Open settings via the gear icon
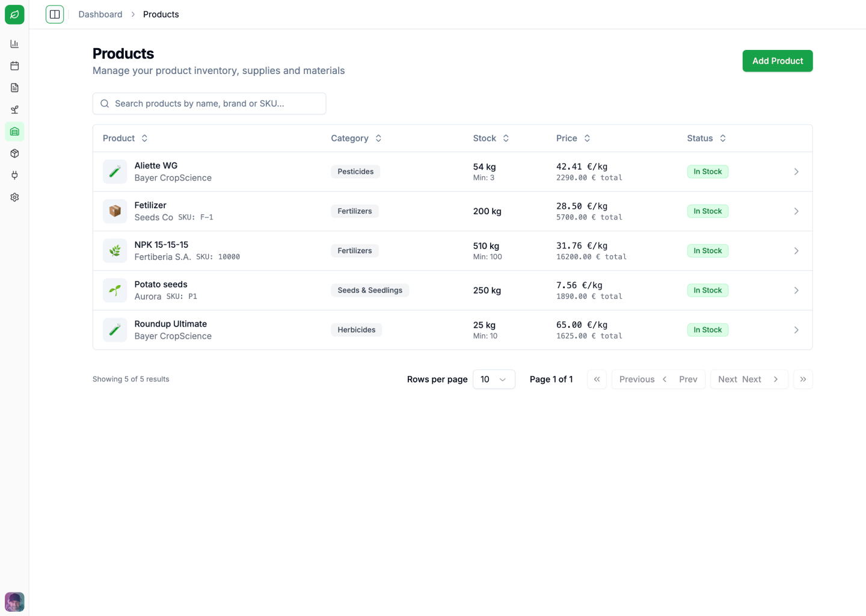Viewport: 866px width, 616px height. tap(14, 197)
